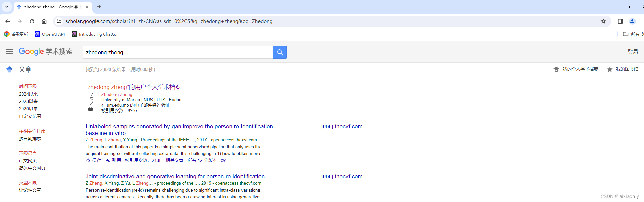
Task: Click the browser forward arrow
Action: (x=20, y=21)
